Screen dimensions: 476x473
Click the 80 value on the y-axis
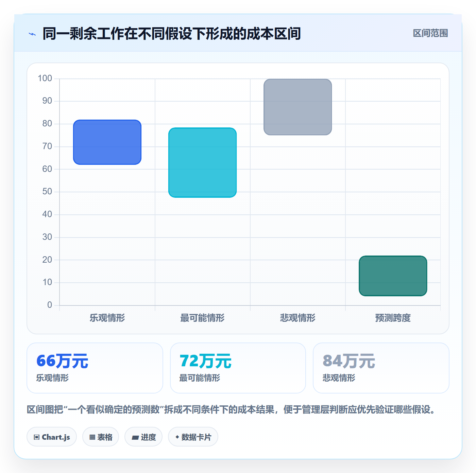pos(47,124)
